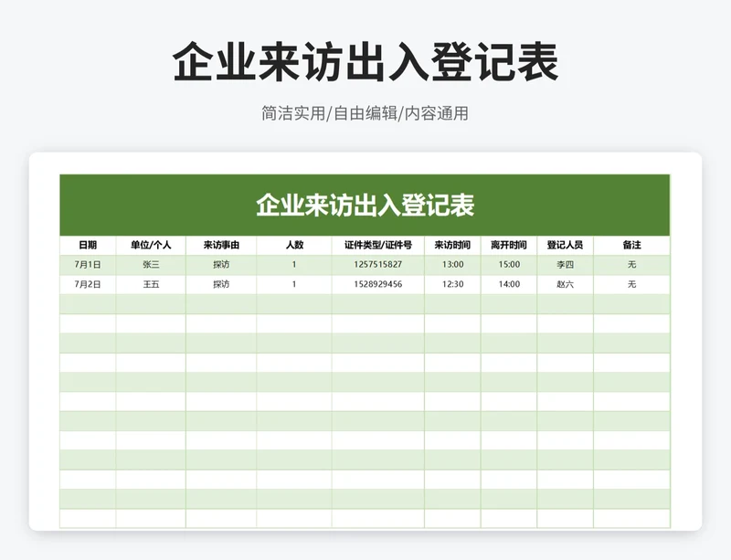This screenshot has height=560, width=731.
Task: Click 探访 in the 张三 row
Action: pyautogui.click(x=221, y=264)
